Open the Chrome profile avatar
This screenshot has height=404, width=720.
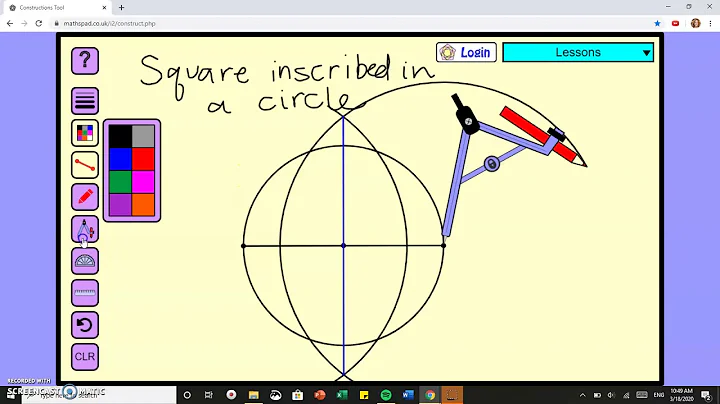(695, 23)
